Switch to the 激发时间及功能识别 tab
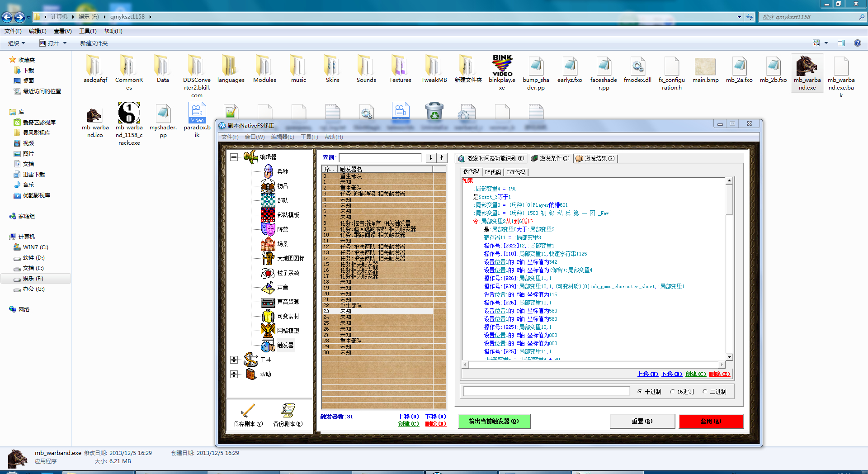This screenshot has height=474, width=868. (x=491, y=158)
